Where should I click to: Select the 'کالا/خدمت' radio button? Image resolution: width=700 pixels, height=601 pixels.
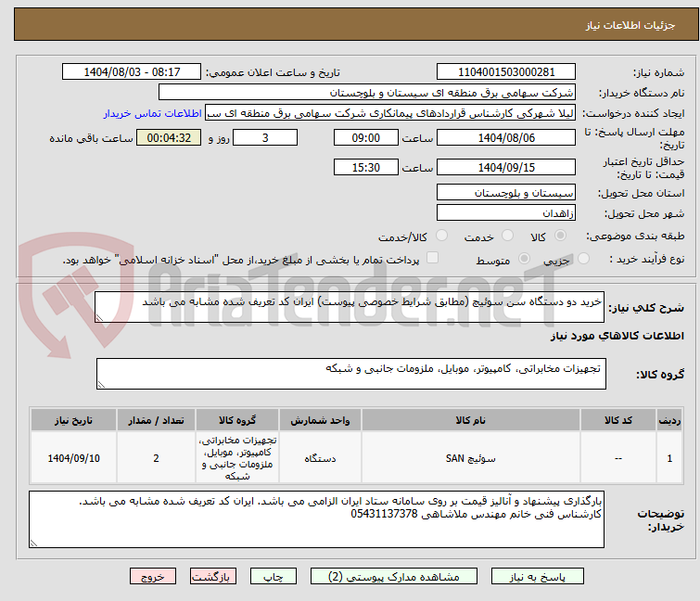coord(441,236)
